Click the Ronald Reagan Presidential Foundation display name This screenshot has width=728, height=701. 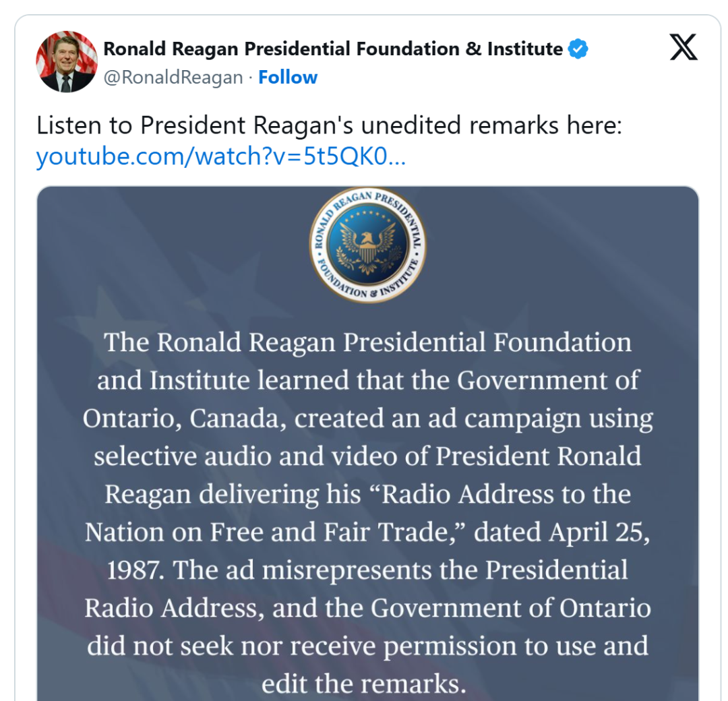[x=332, y=49]
